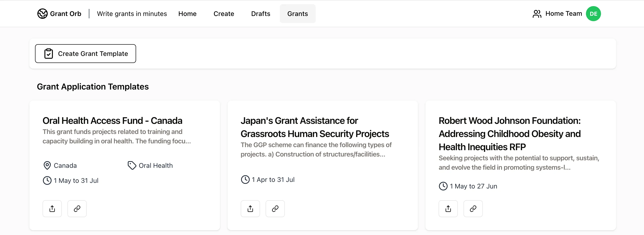Open the Grant Orb brand name link

(x=66, y=14)
